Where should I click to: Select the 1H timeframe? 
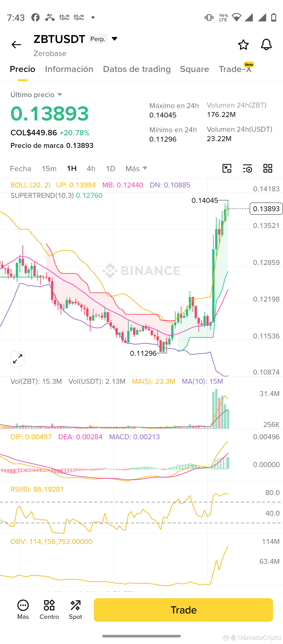pos(72,169)
